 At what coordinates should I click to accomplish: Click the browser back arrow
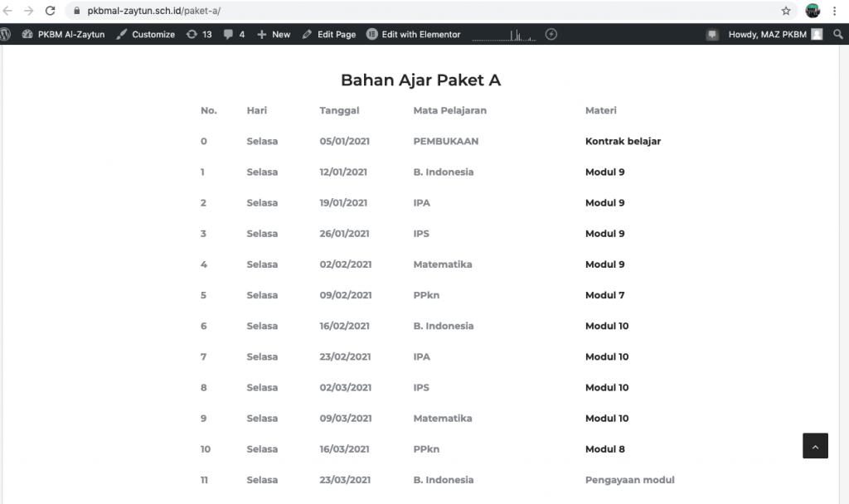(8, 11)
